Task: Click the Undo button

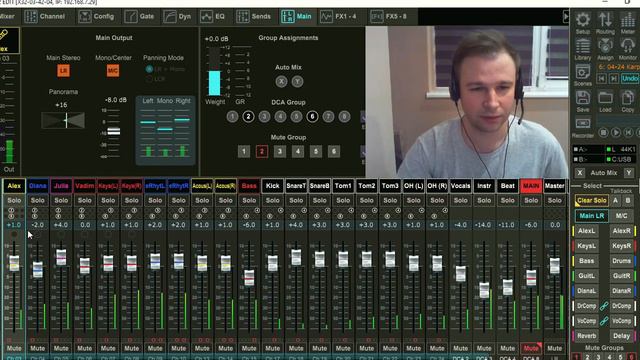Action: tap(630, 78)
